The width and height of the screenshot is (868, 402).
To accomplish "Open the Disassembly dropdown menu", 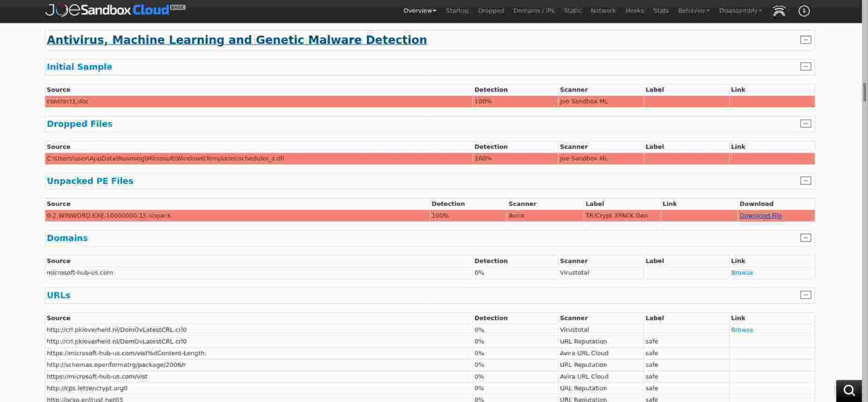I will (x=740, y=11).
